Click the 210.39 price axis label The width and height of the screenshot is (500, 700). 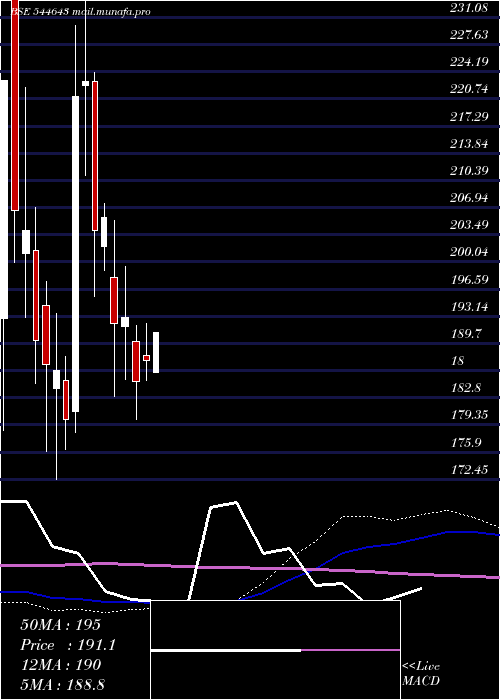469,171
